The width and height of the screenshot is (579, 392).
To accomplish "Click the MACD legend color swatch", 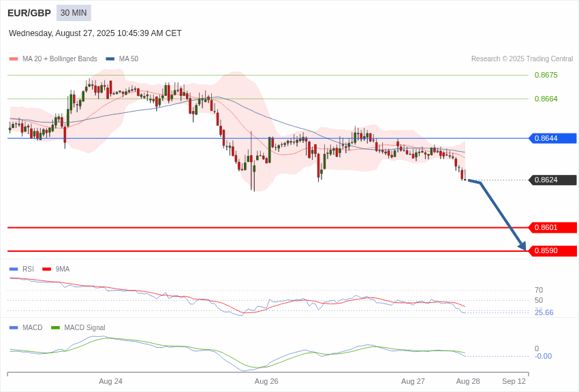I will point(14,327).
